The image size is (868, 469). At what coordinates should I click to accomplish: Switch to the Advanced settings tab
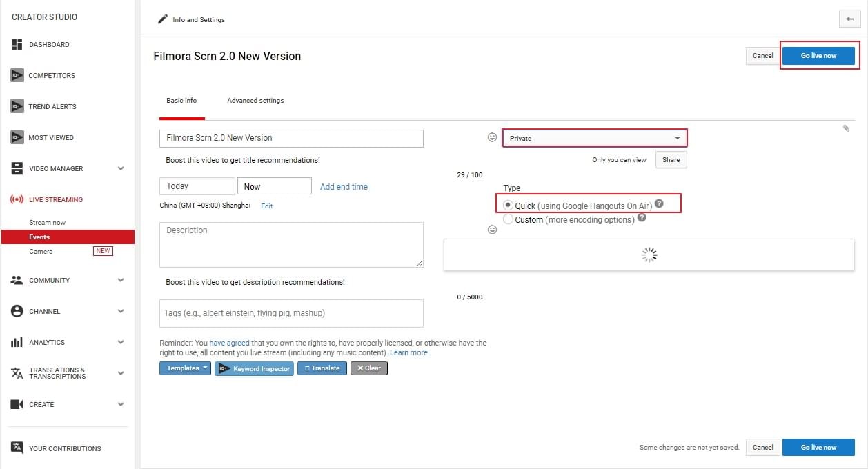(255, 101)
